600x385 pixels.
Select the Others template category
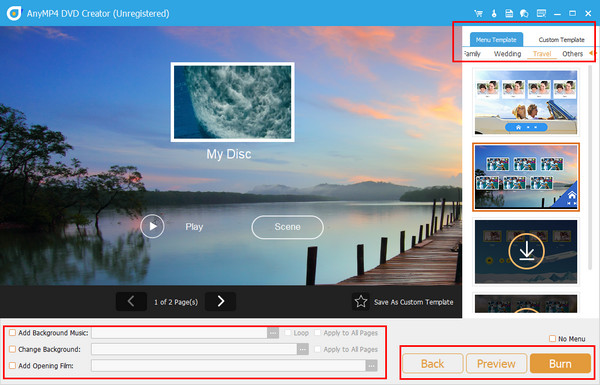[x=572, y=54]
